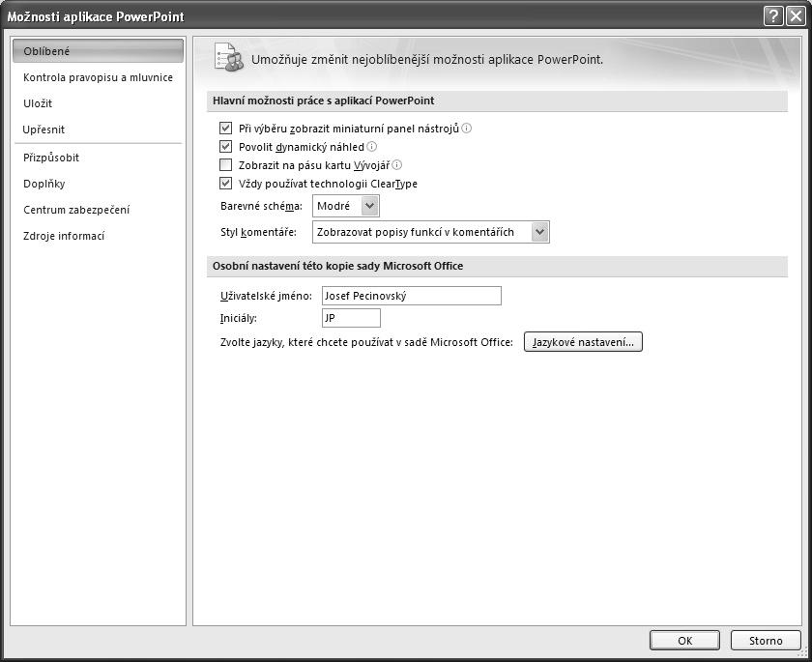Close the PowerPoint options dialog with X
The height and width of the screenshot is (662, 812).
point(796,16)
